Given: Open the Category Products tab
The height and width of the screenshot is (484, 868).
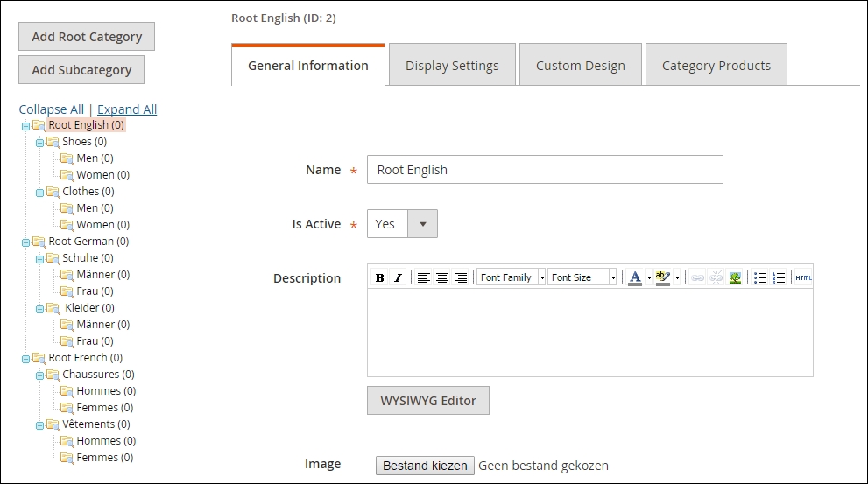Looking at the screenshot, I should [716, 66].
